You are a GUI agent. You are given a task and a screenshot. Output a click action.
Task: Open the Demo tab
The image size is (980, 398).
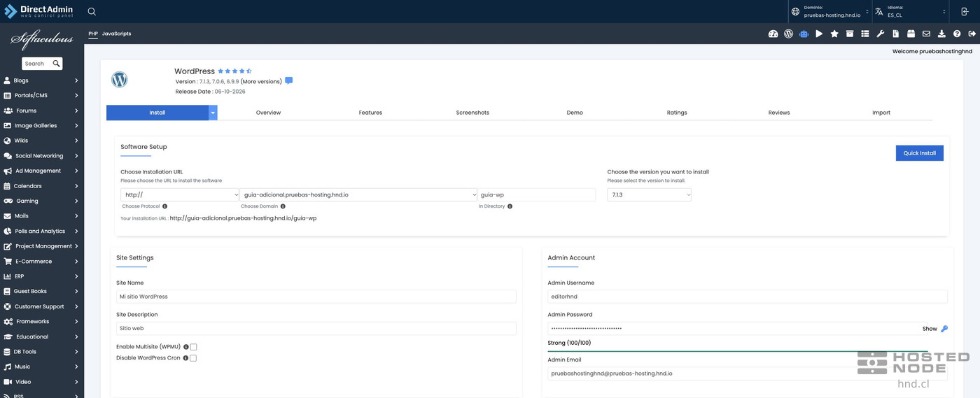point(575,113)
